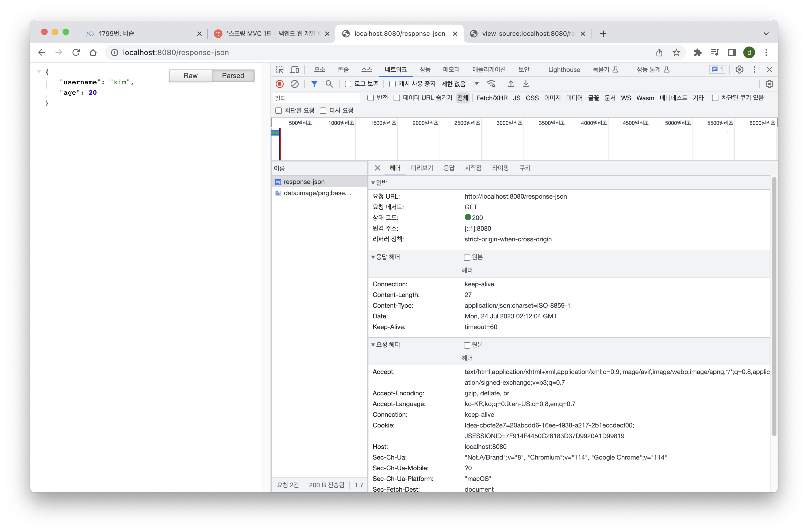
Task: Collapse the 요청 헤더 section
Action: tap(373, 345)
